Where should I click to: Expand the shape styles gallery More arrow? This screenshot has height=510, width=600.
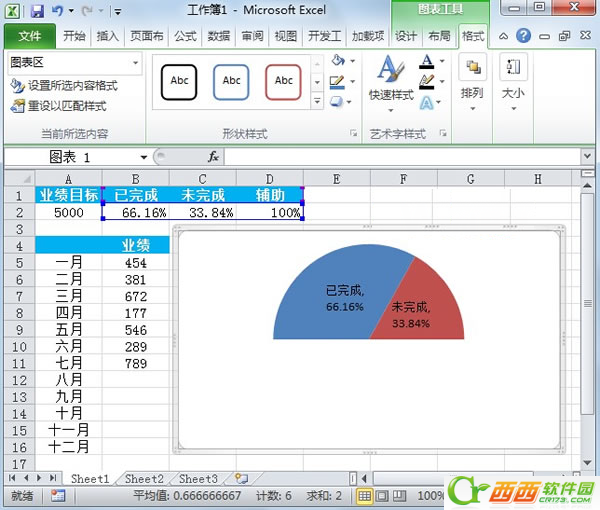[317, 101]
